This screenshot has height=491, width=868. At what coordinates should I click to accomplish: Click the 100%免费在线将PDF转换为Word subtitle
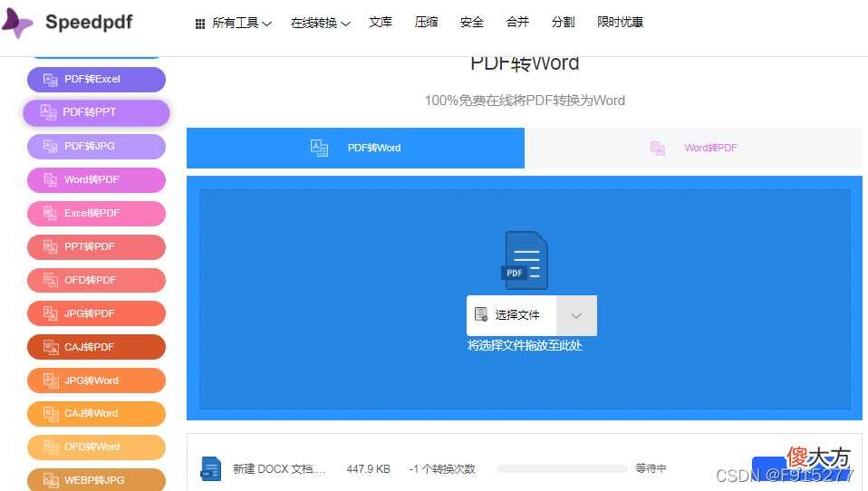pyautogui.click(x=525, y=101)
